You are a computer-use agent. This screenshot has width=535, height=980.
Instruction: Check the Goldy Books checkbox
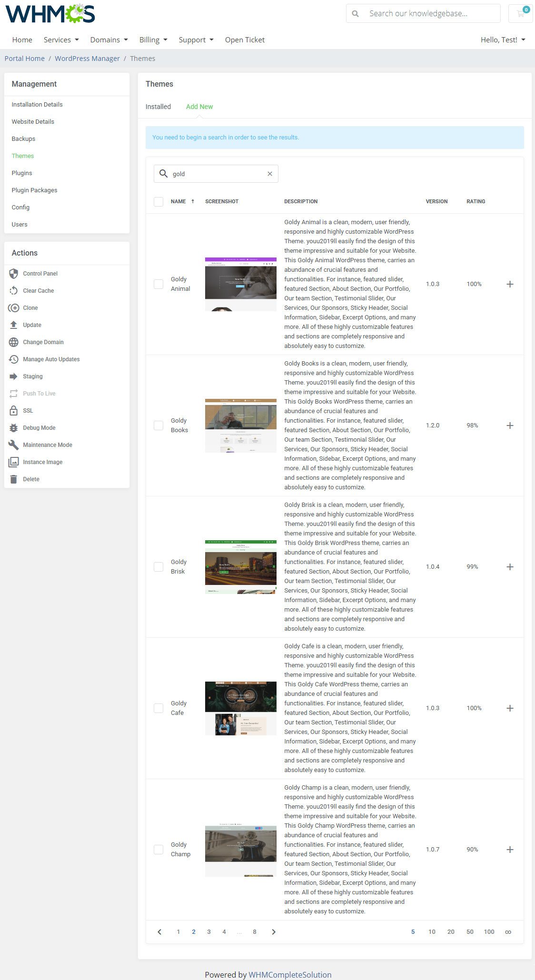point(159,426)
